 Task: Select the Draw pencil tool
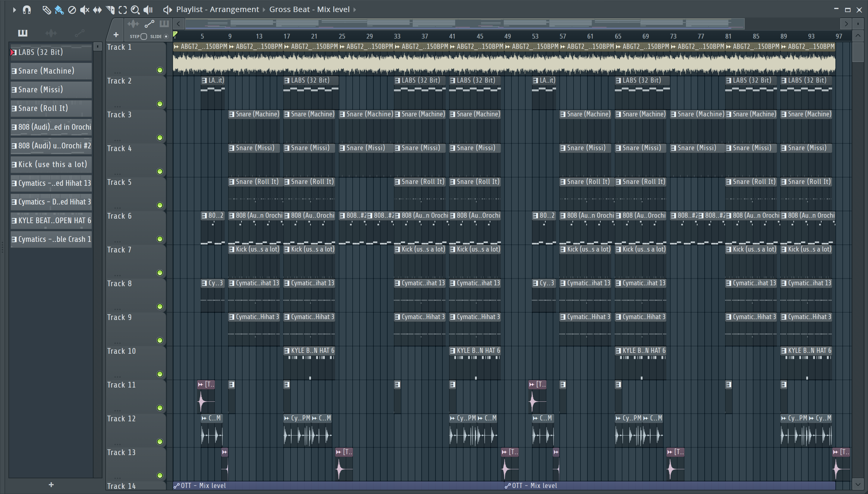46,10
